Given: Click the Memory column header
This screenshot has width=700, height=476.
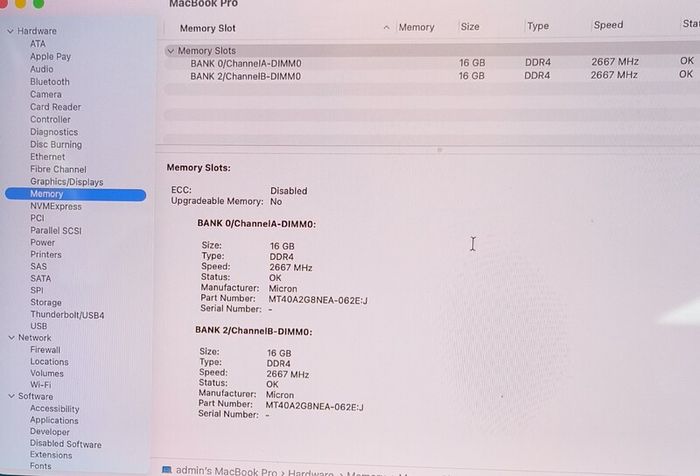Looking at the screenshot, I should (417, 27).
